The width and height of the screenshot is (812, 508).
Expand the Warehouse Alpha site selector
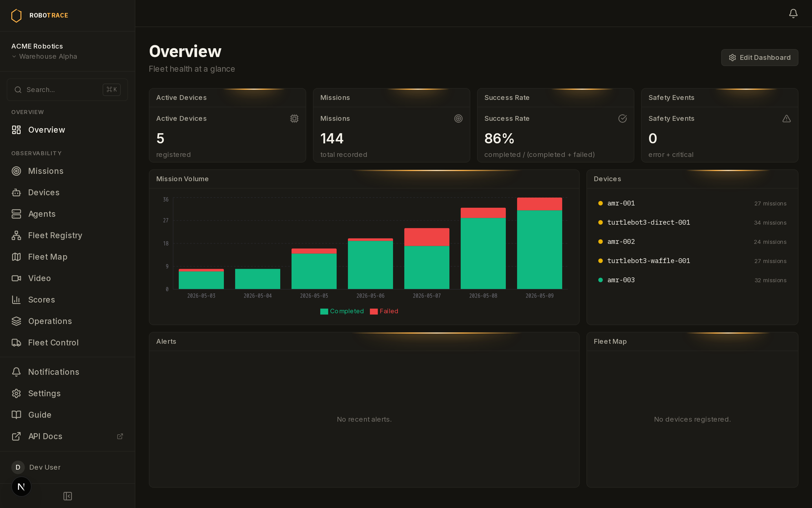pyautogui.click(x=44, y=56)
